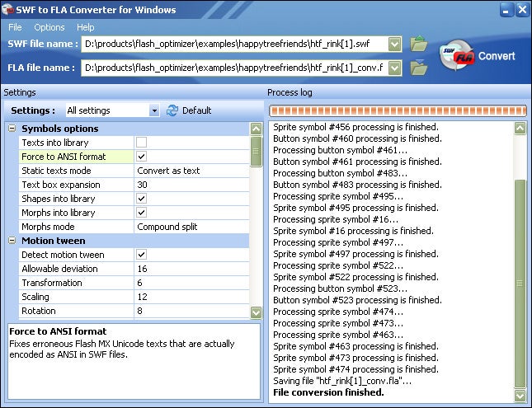Click the FLA file name path field

[x=234, y=68]
